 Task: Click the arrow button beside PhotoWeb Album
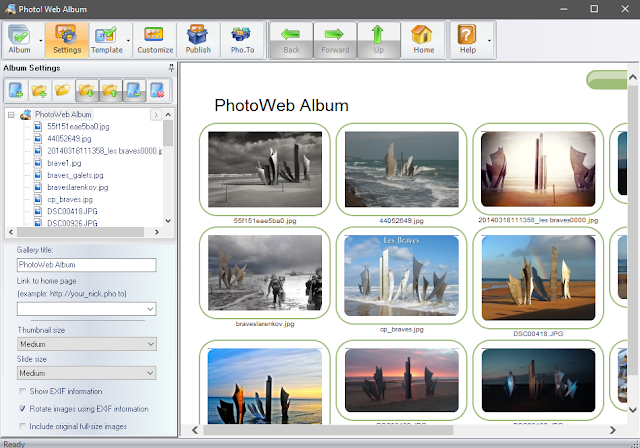click(156, 115)
